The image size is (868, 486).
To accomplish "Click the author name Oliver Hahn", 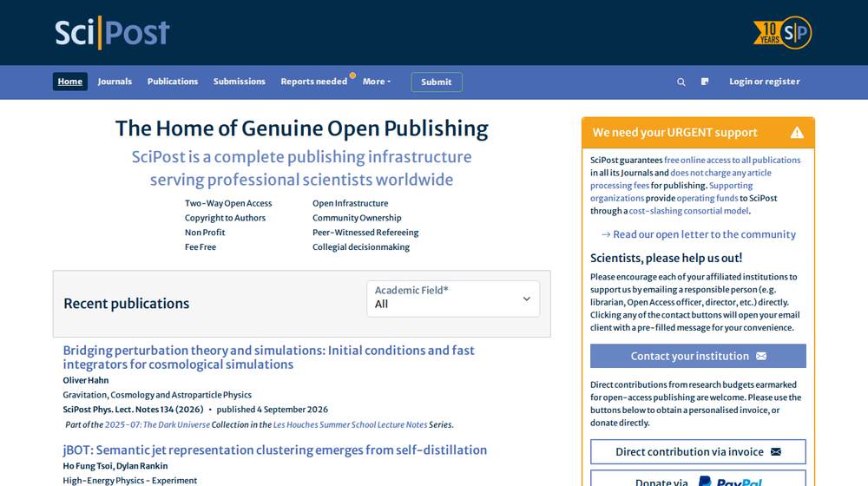I will (x=86, y=380).
